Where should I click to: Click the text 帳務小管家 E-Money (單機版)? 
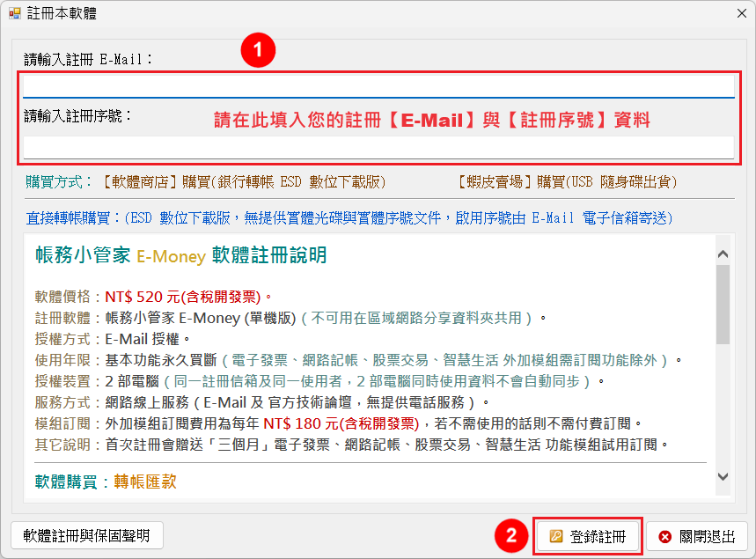pyautogui.click(x=201, y=318)
